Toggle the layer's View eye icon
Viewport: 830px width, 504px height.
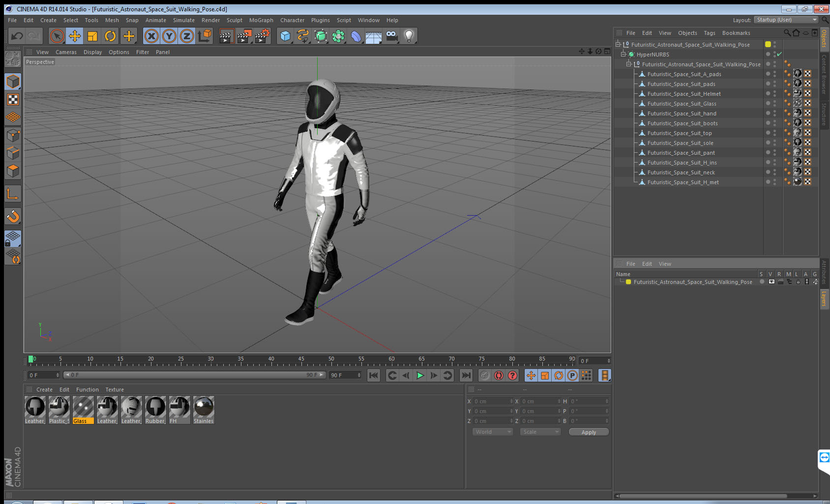pos(771,282)
